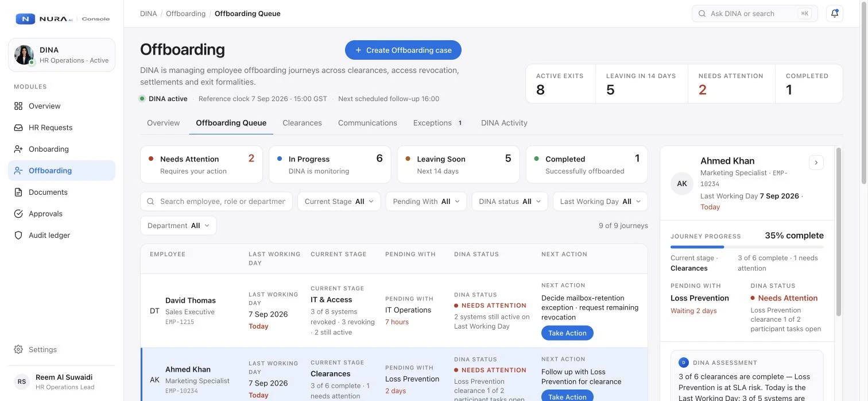
Task: Go to Onboarding module
Action: point(61,149)
